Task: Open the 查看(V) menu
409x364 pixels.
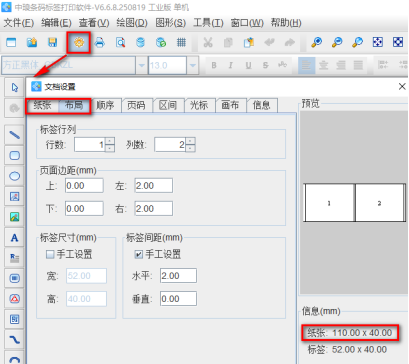Action: click(94, 23)
